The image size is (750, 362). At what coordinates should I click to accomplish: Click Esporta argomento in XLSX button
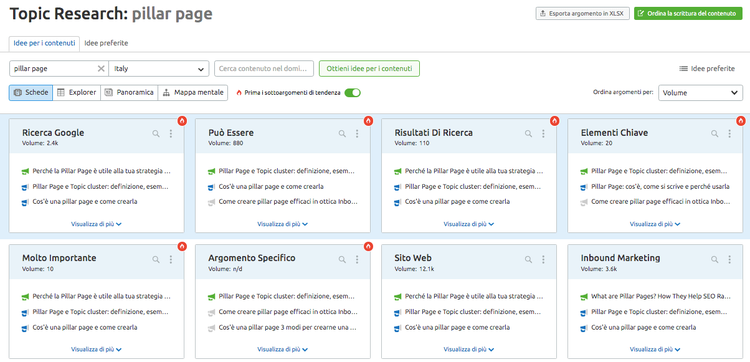[x=582, y=13]
